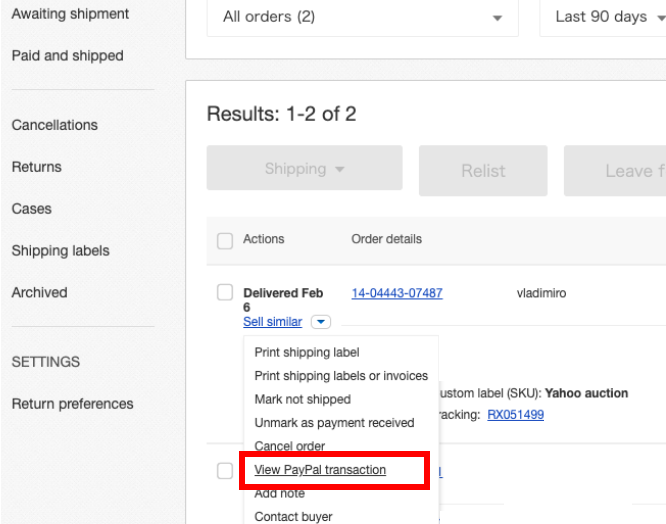Select Print shipping label from menu
The height and width of the screenshot is (524, 666).
pos(307,352)
